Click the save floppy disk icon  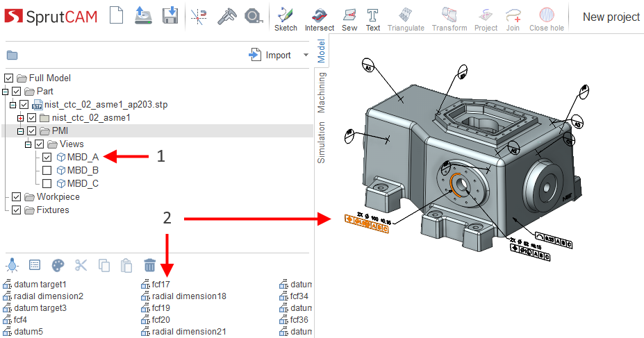[169, 16]
